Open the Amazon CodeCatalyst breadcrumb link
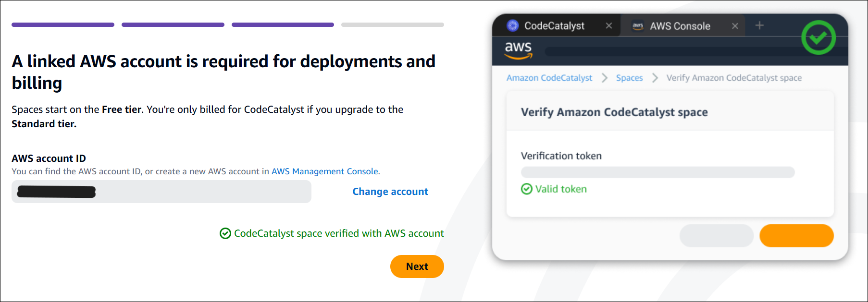The width and height of the screenshot is (868, 302). [x=549, y=78]
